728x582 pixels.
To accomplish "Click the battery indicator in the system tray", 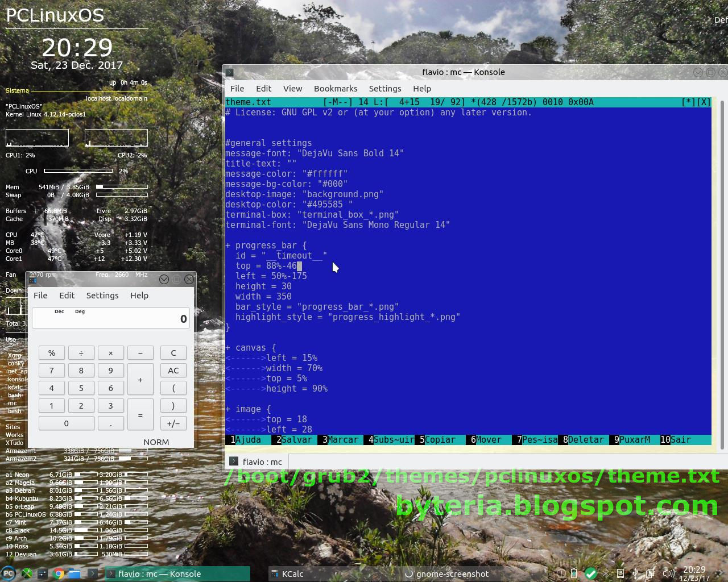I will pyautogui.click(x=573, y=573).
